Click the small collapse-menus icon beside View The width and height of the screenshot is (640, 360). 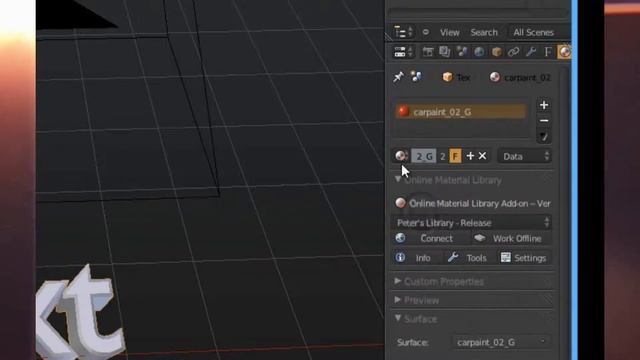click(x=426, y=32)
